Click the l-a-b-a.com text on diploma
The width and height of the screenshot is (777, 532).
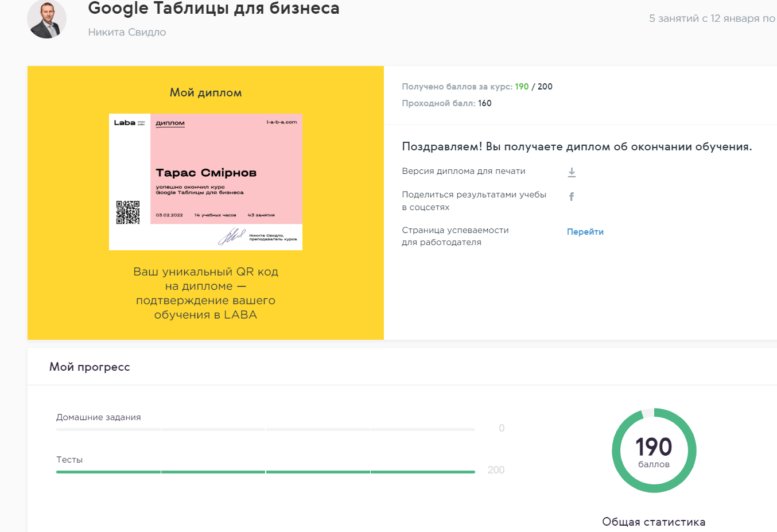tap(282, 122)
